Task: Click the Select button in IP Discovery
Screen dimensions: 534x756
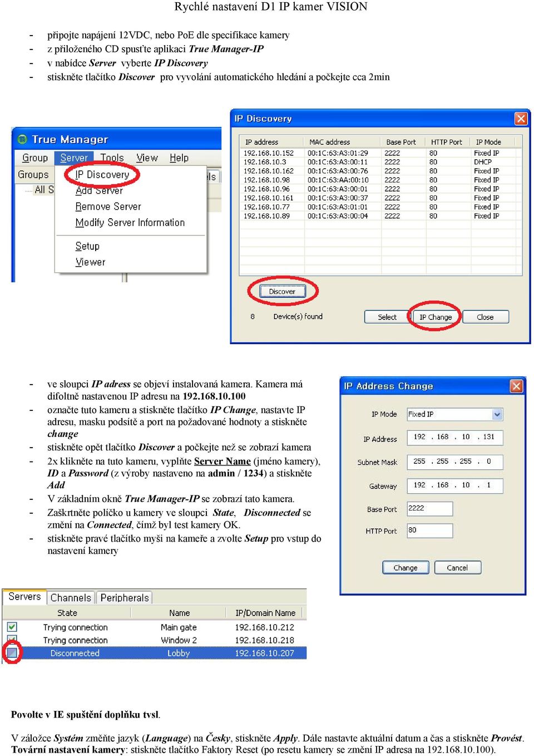Action: coord(387,317)
